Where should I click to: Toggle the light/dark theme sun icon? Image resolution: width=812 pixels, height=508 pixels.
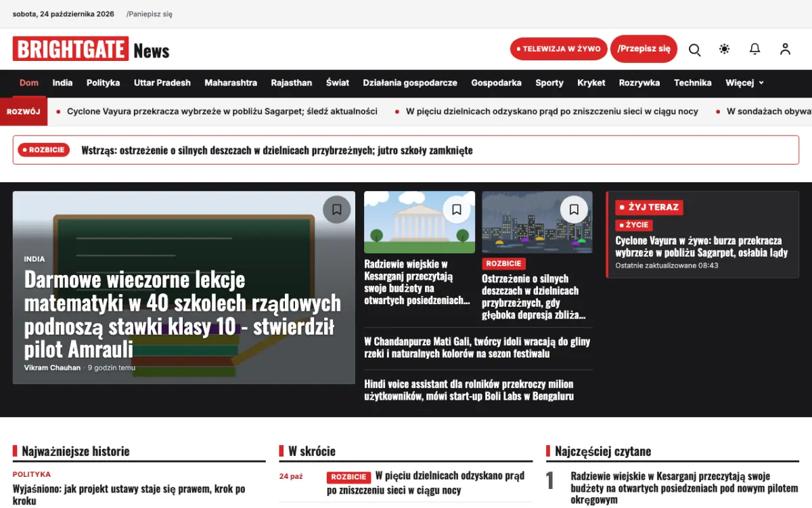725,49
